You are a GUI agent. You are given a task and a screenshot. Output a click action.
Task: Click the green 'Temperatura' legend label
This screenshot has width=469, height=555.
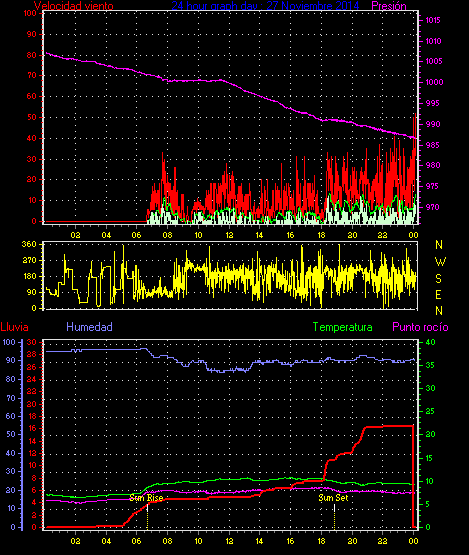342,327
